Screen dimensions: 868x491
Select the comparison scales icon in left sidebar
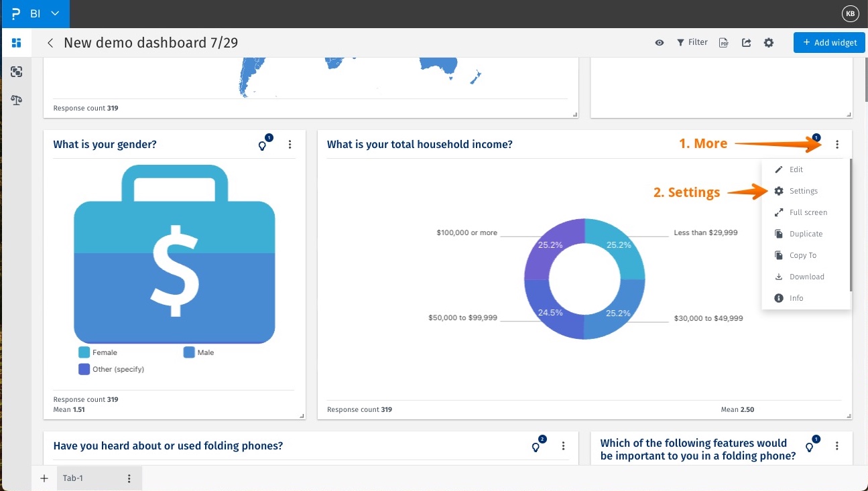point(16,100)
